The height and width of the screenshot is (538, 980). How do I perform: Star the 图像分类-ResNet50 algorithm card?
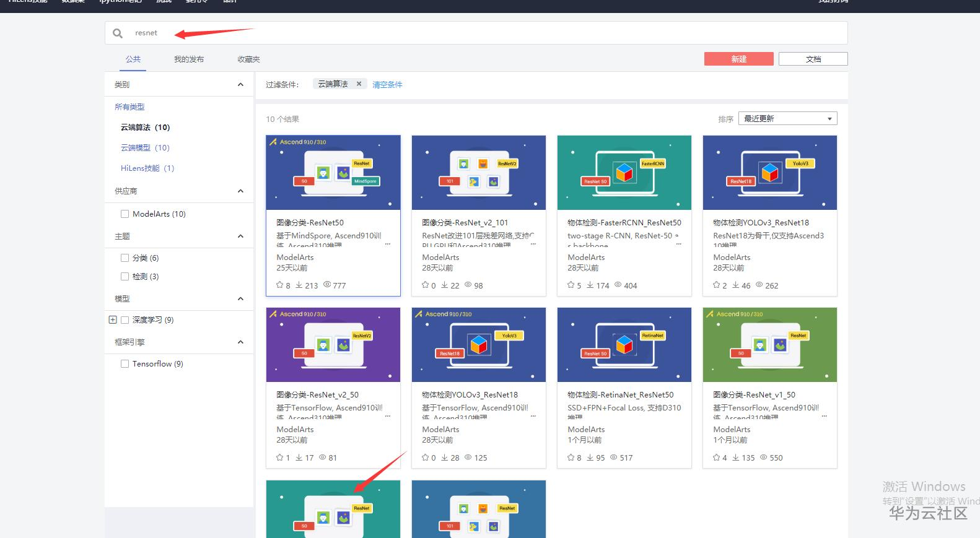279,285
